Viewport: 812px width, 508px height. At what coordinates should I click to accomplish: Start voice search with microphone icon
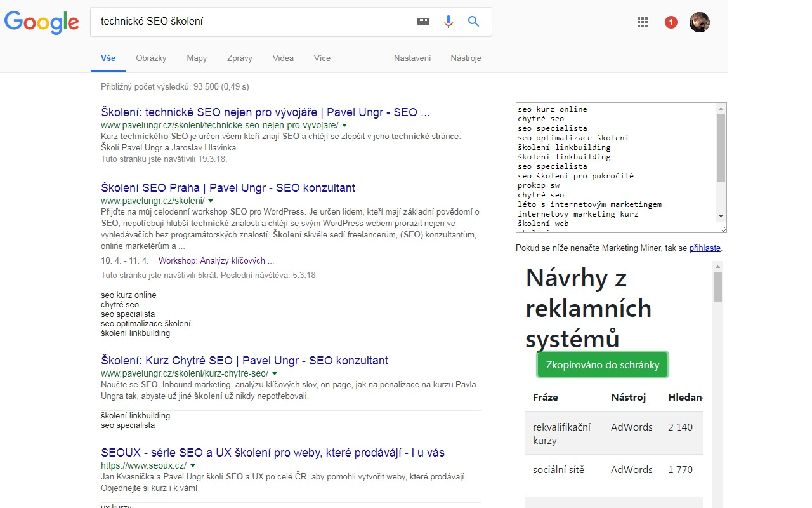[x=449, y=22]
